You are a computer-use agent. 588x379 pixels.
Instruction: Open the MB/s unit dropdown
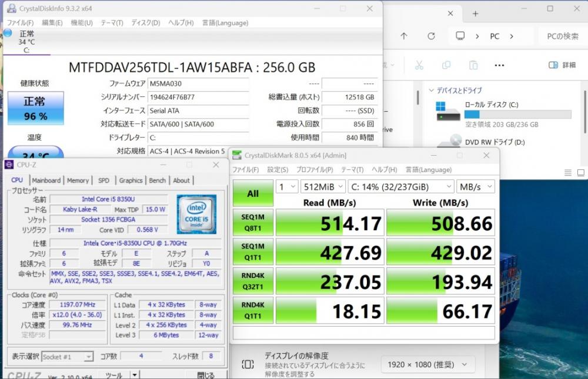coord(476,187)
